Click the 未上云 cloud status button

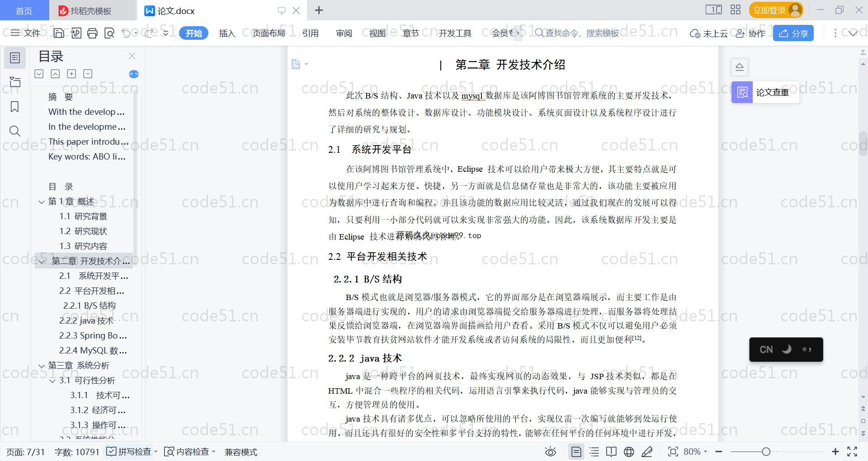click(x=708, y=33)
